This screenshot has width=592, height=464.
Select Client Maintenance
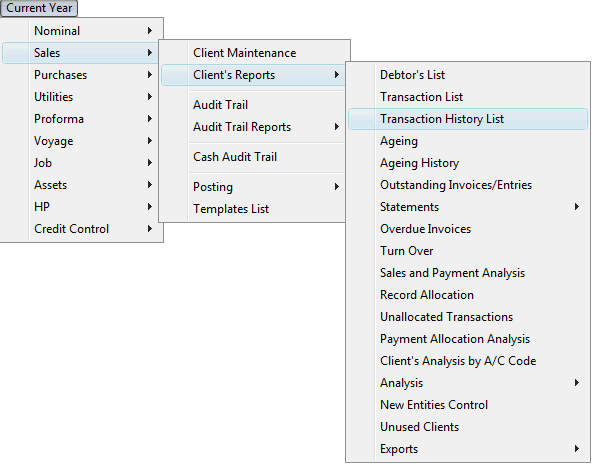253,53
